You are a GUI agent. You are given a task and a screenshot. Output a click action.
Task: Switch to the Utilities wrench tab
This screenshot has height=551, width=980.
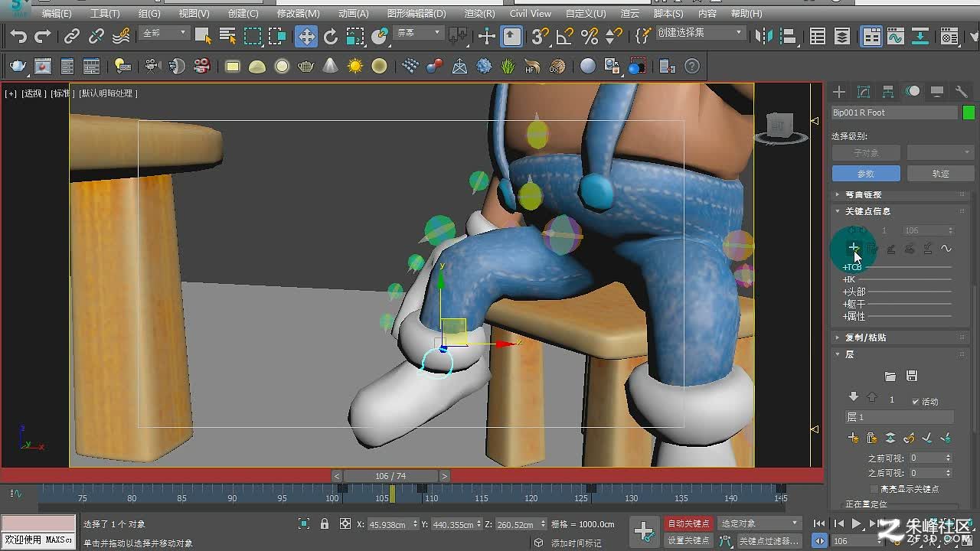pyautogui.click(x=962, y=92)
